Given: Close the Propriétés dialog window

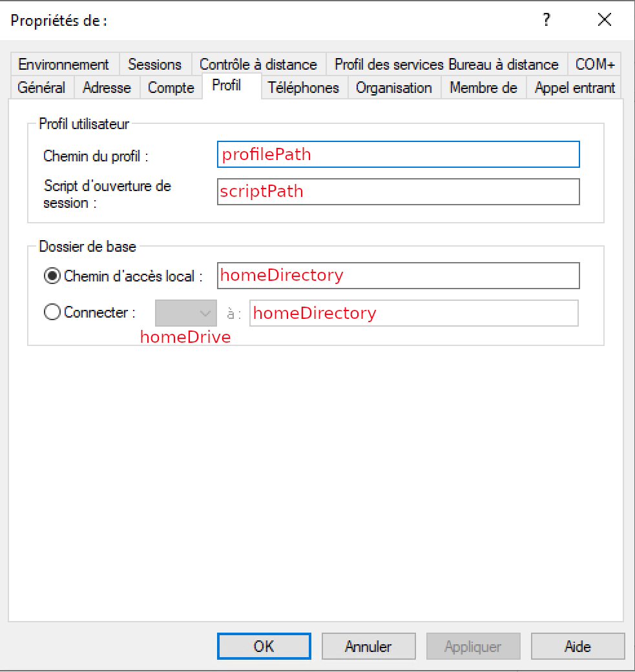Looking at the screenshot, I should pos(604,20).
